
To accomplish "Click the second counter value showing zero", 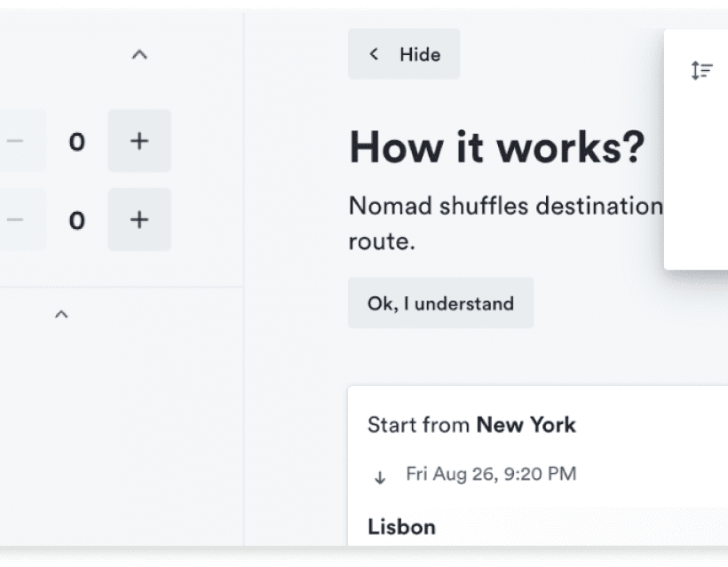I will (77, 219).
